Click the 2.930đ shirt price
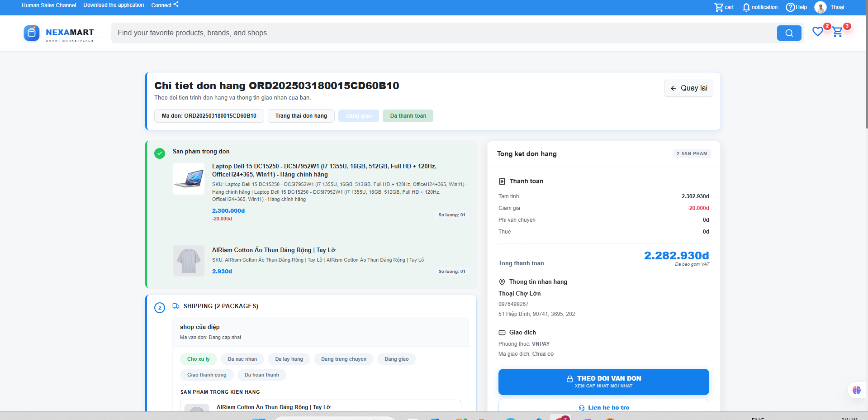Screen dimensions: 868x420 [x=222, y=272]
